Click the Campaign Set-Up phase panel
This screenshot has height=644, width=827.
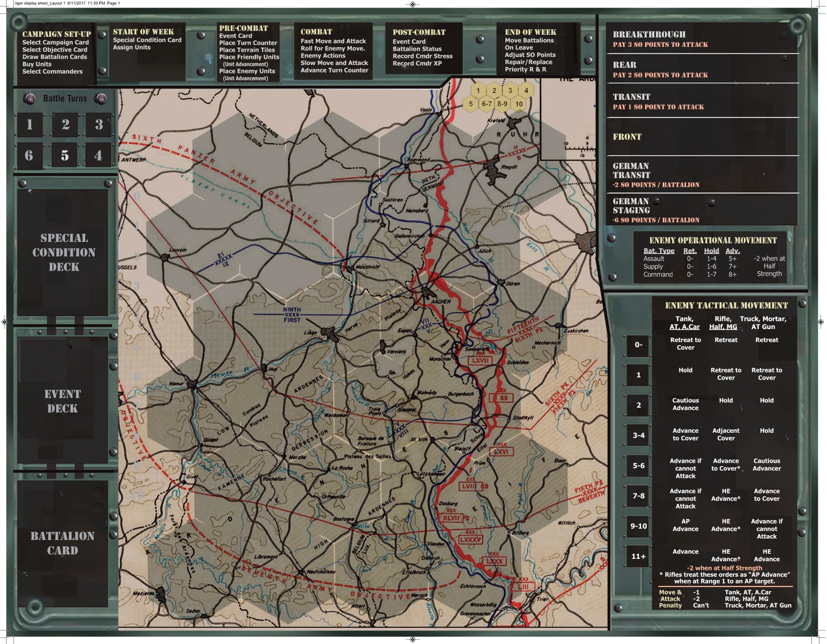[x=56, y=53]
